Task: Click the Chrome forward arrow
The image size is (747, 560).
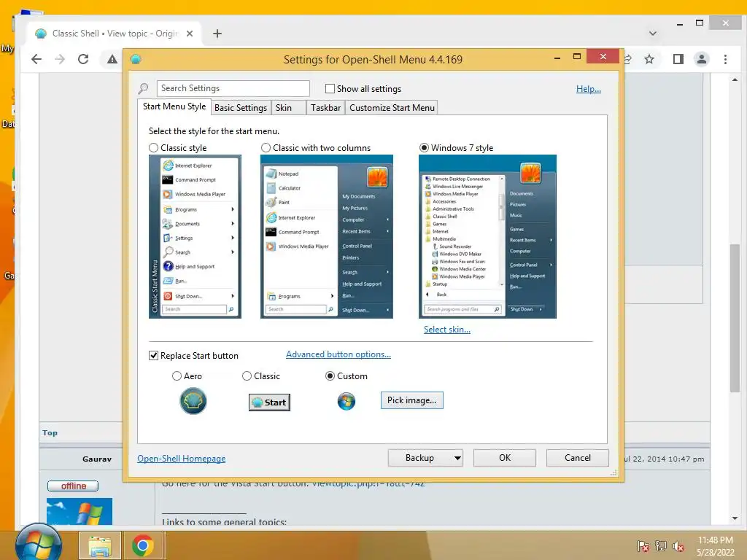Action: [60, 59]
